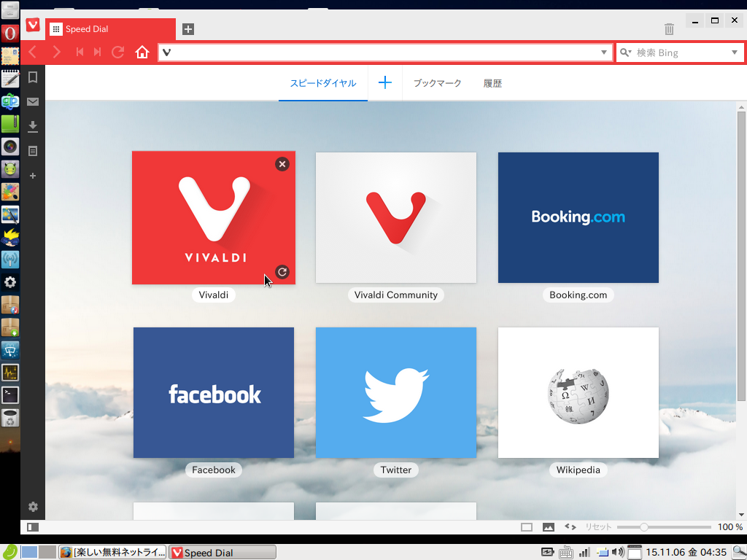This screenshot has width=747, height=560.
Task: Click the rewind navigation button
Action: [80, 52]
